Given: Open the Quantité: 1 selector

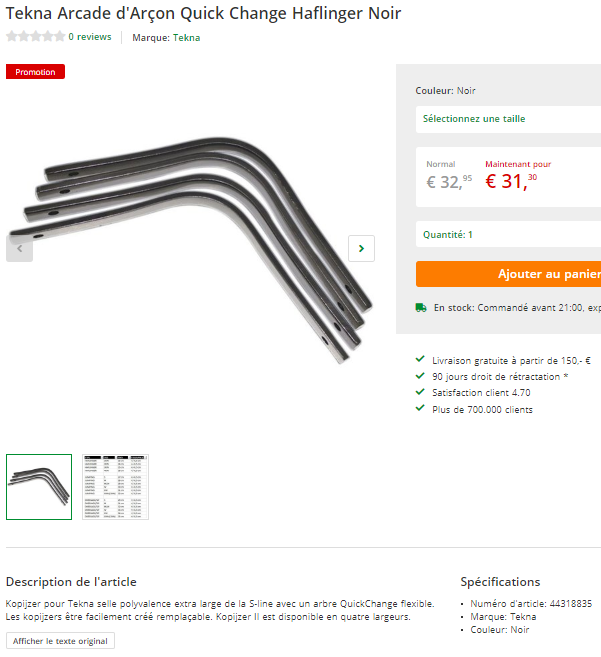Looking at the screenshot, I should pyautogui.click(x=508, y=234).
